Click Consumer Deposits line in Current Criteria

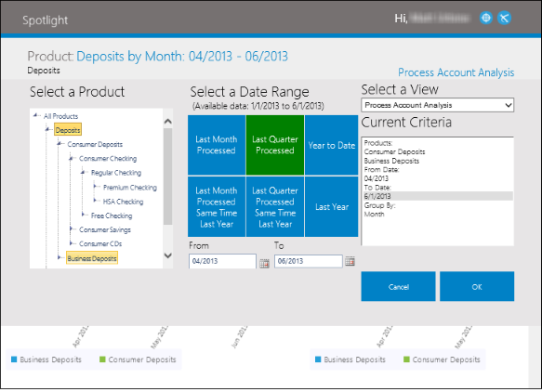point(394,152)
